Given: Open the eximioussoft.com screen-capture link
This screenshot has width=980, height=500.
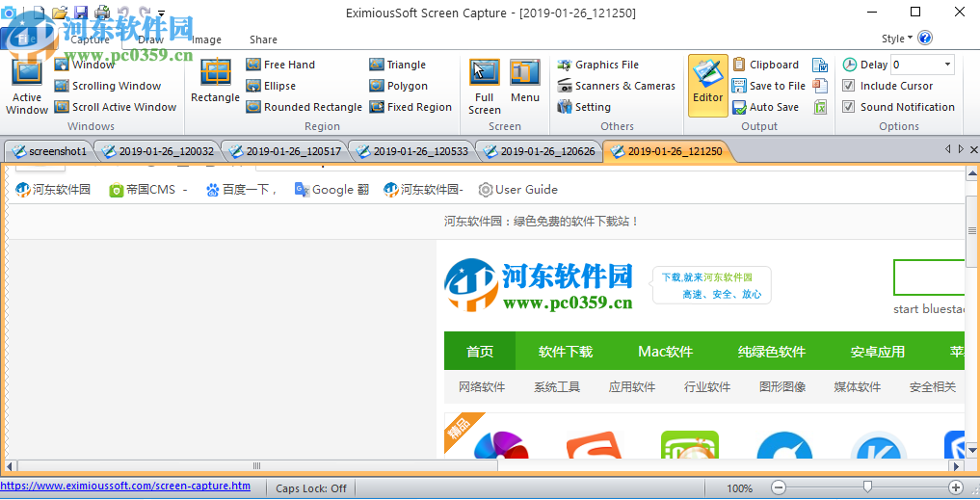Looking at the screenshot, I should click(125, 486).
